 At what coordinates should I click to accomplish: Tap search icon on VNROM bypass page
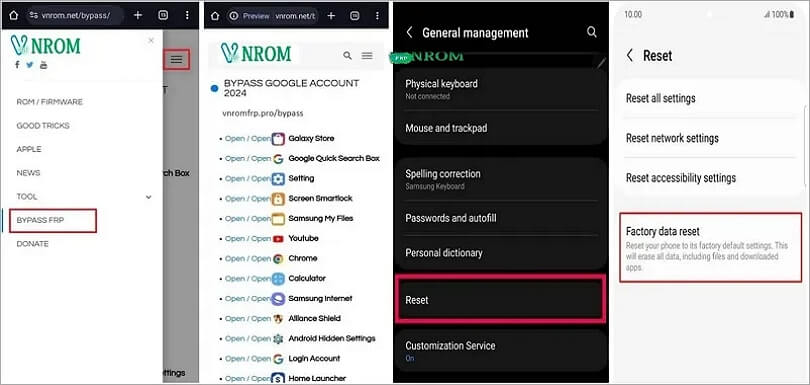coord(348,55)
